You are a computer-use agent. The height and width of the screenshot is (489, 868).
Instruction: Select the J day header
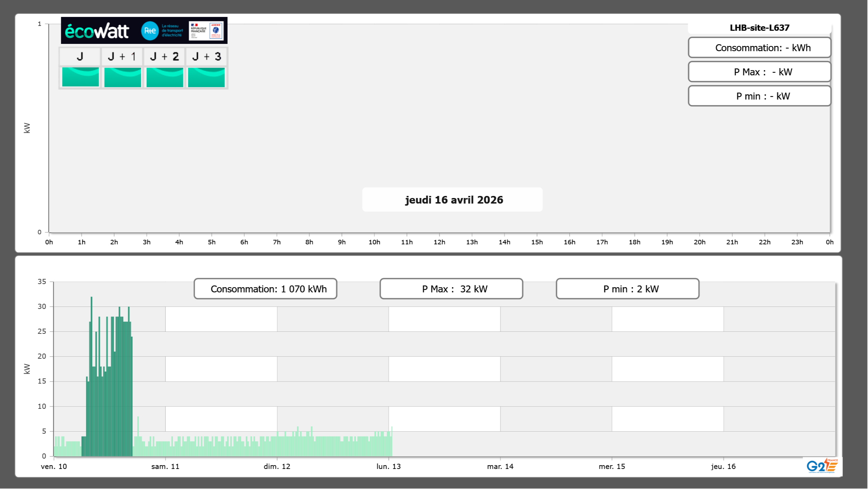click(80, 57)
